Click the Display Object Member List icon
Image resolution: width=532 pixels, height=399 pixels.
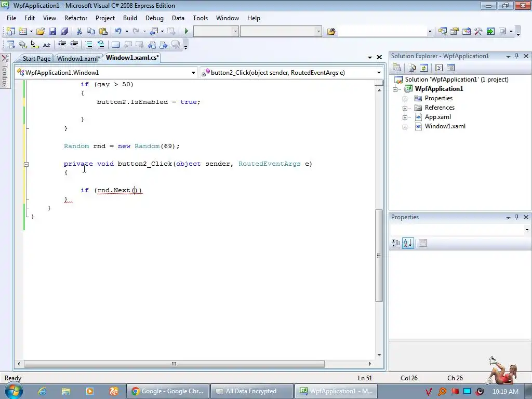point(10,45)
